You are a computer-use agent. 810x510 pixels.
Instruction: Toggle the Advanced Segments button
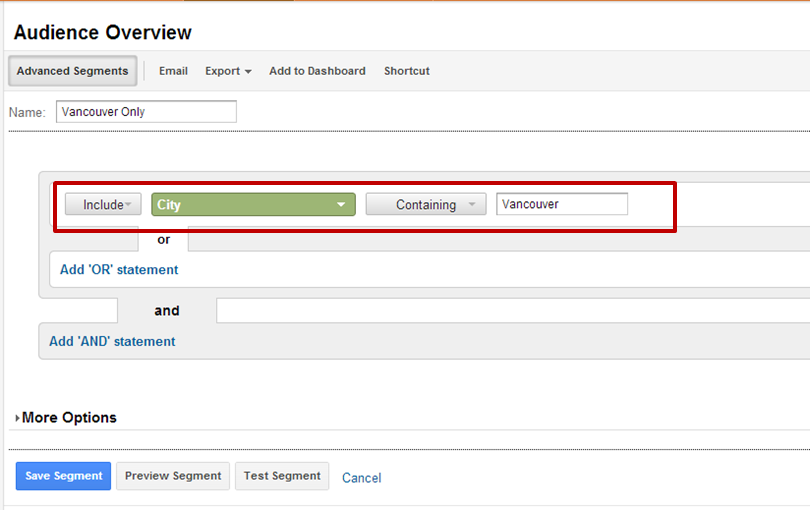(72, 71)
